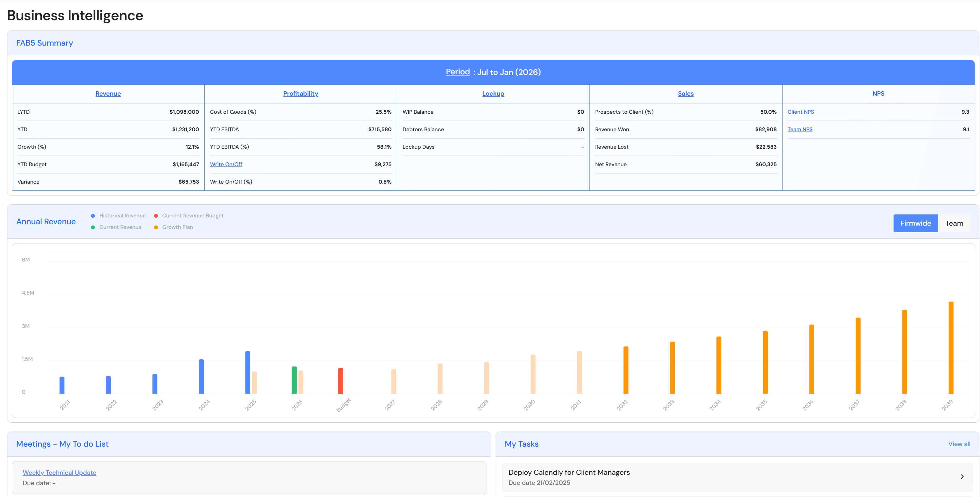Click the red Budget bar in chart

(340, 381)
